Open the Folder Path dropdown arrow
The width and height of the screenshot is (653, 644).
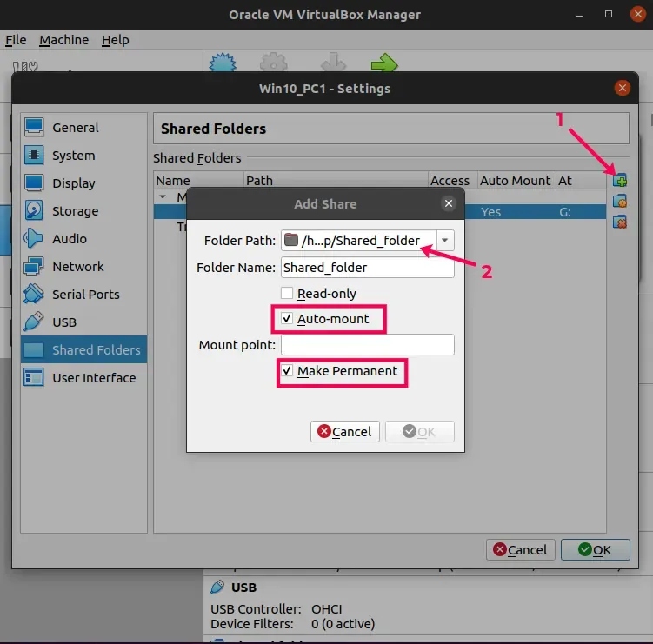tap(445, 240)
